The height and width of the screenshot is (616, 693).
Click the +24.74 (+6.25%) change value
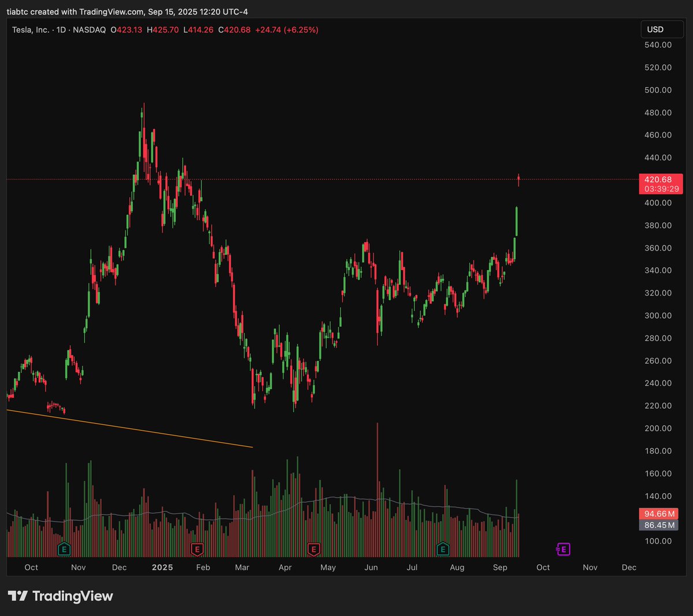click(x=287, y=29)
